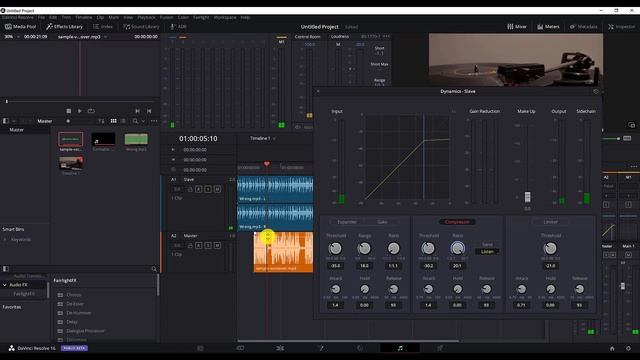This screenshot has width=640, height=360.
Task: Stop playback in the source viewer
Action: pyautogui.click(x=69, y=111)
